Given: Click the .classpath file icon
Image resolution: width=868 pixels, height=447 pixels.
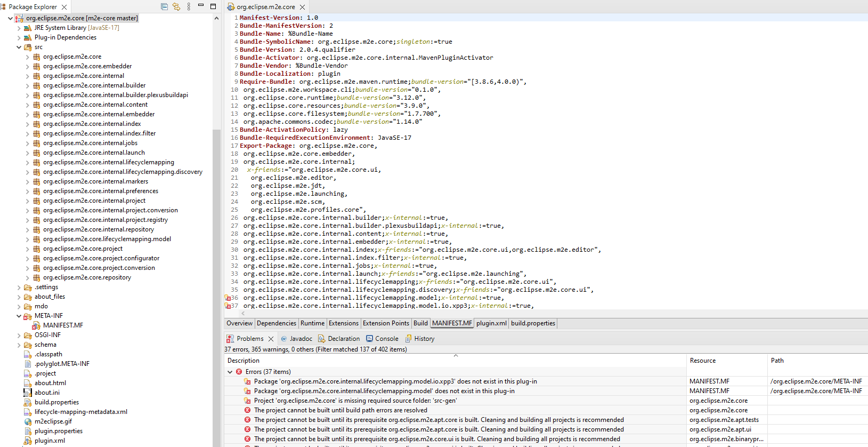Looking at the screenshot, I should point(28,354).
